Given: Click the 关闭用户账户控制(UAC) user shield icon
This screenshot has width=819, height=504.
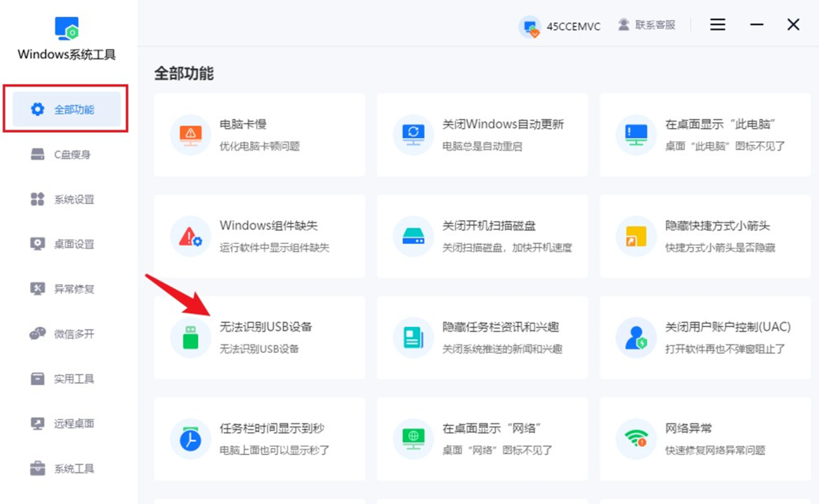Looking at the screenshot, I should click(x=636, y=338).
